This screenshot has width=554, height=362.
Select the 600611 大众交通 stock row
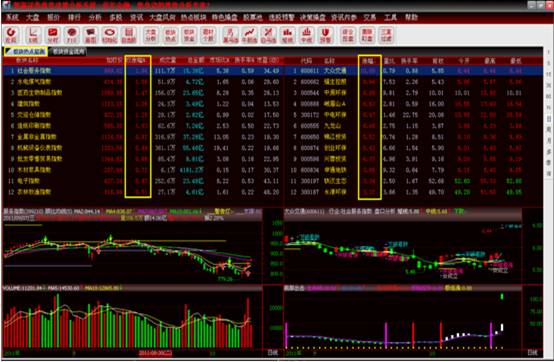[x=414, y=71]
